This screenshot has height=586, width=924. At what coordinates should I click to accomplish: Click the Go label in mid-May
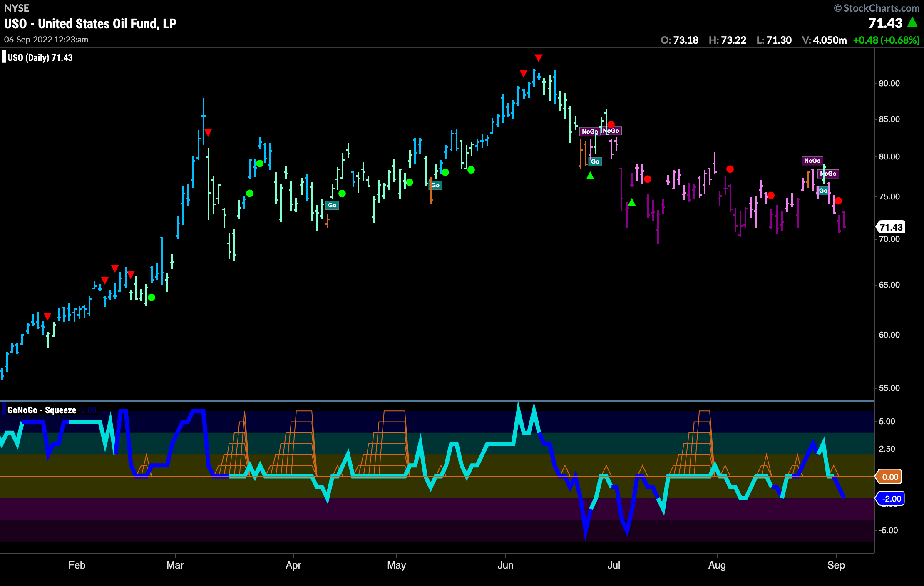pos(435,185)
